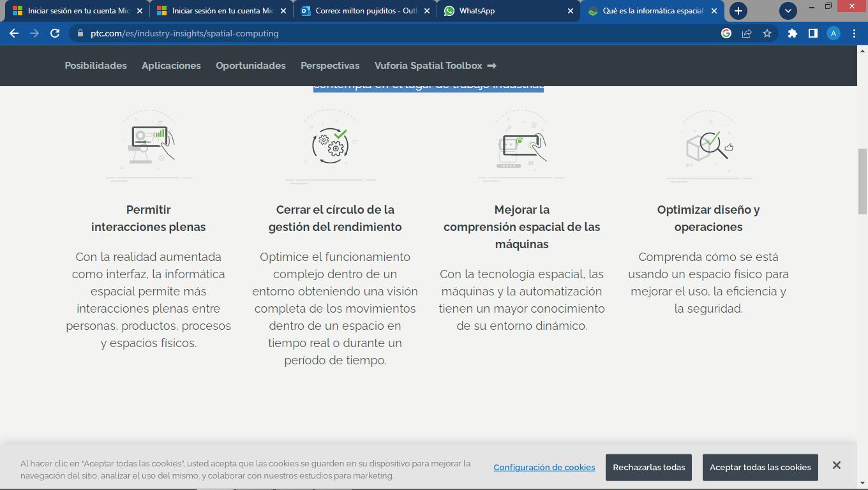This screenshot has width=868, height=490.
Task: Open Configuración de cookies link
Action: (x=544, y=468)
